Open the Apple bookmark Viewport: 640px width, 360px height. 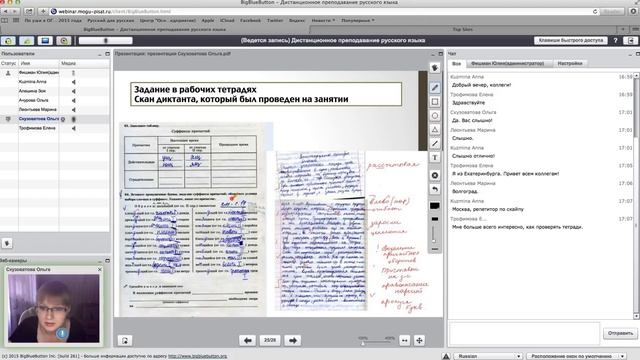pos(207,20)
